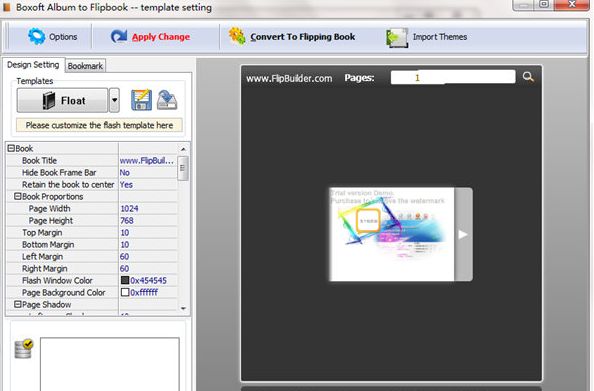The image size is (594, 391).
Task: Click the Apply Change arrow icon
Action: pos(119,36)
